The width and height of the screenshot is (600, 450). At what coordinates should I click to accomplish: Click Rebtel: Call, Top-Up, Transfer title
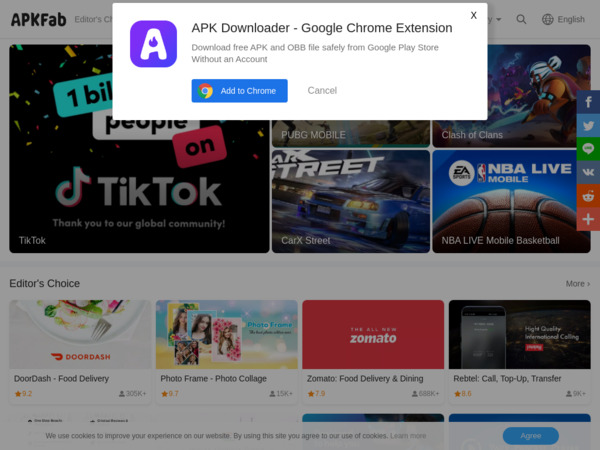click(x=507, y=378)
